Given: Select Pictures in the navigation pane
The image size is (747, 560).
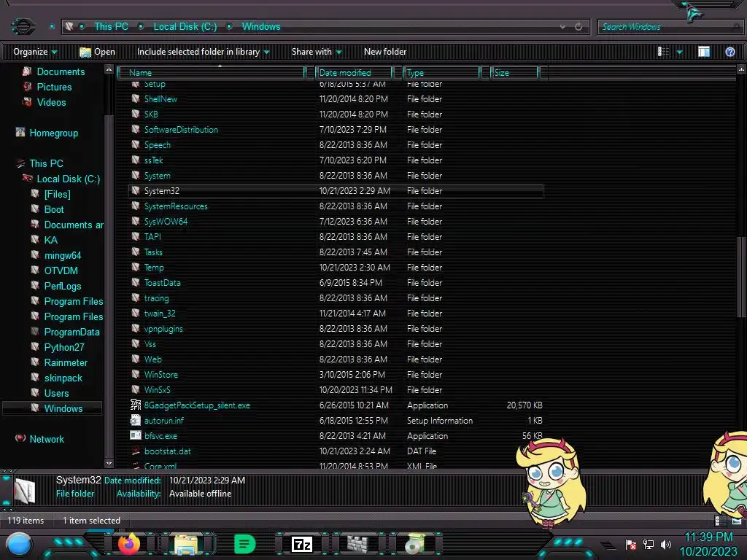Looking at the screenshot, I should click(54, 87).
